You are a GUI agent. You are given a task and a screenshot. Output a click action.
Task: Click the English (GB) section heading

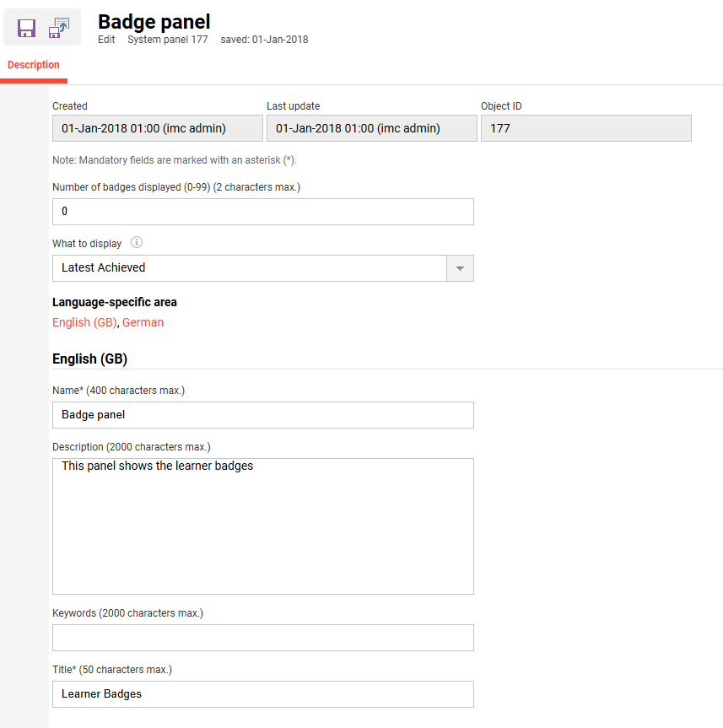[x=89, y=359]
